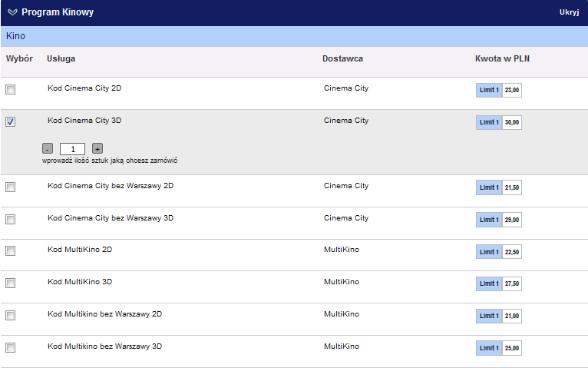588x368 pixels.
Task: Select the Kino section header
Action: [x=294, y=36]
